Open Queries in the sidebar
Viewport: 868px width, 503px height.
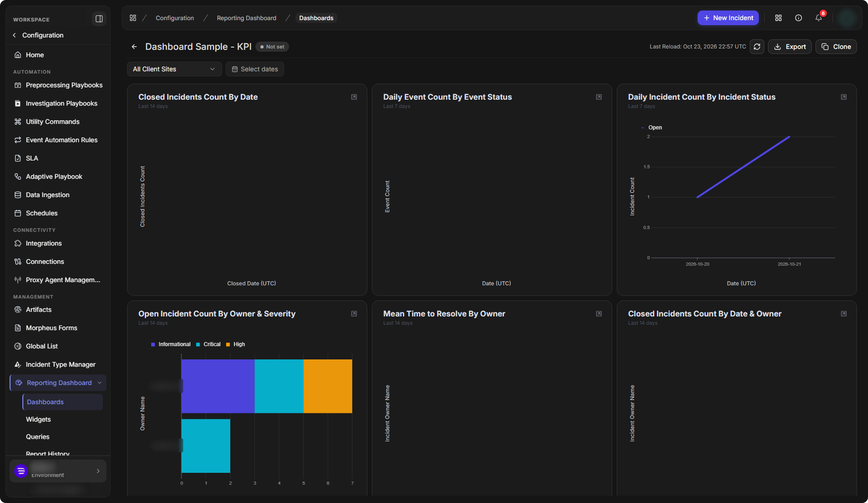[37, 437]
